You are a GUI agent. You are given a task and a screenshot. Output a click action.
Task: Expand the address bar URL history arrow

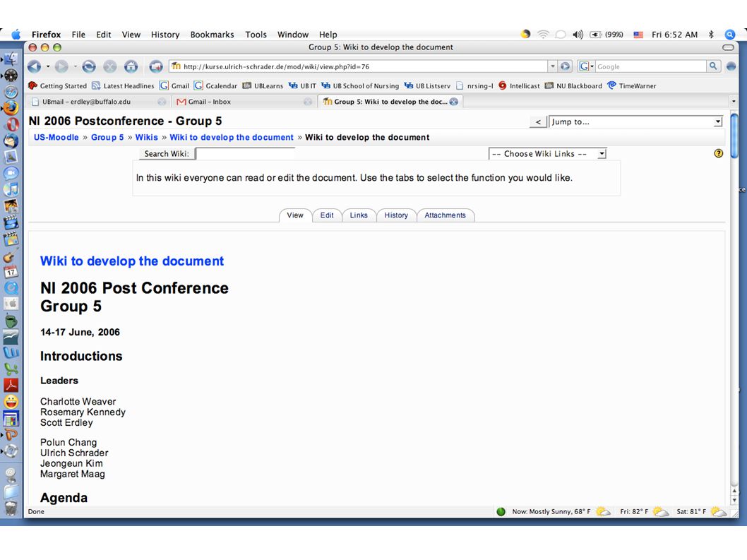[x=552, y=66]
